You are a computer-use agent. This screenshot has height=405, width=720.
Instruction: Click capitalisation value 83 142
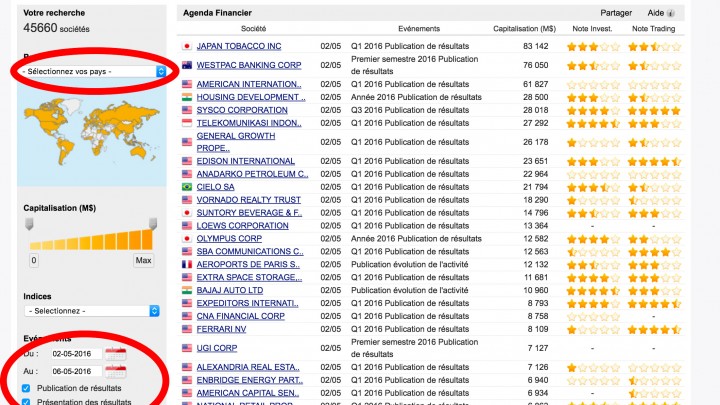pyautogui.click(x=535, y=46)
